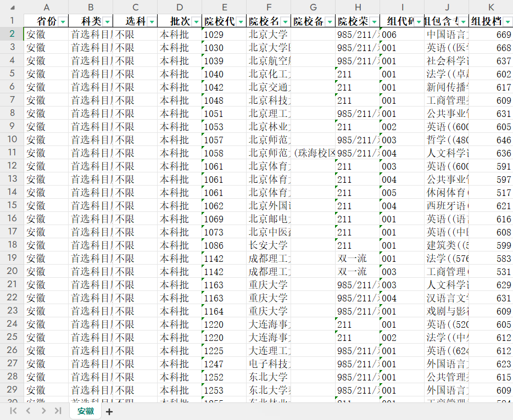Go to the previous sheet using arrow icon
The image size is (513, 420).
point(28,410)
